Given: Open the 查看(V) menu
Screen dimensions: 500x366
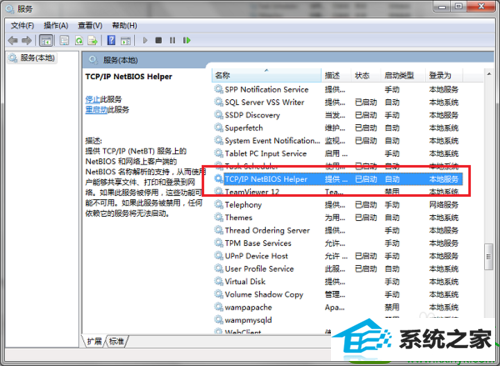Looking at the screenshot, I should 90,26.
